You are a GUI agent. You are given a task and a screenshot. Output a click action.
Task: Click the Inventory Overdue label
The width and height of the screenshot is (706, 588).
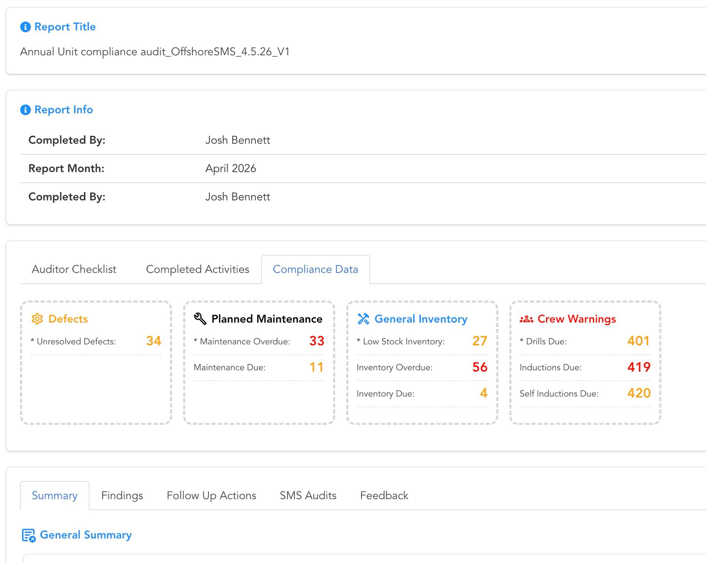[395, 368]
